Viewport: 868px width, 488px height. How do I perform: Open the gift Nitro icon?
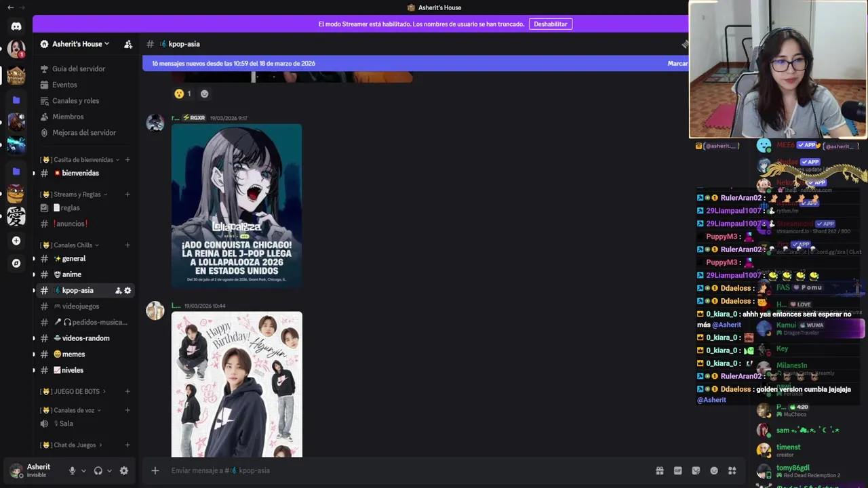pyautogui.click(x=659, y=470)
